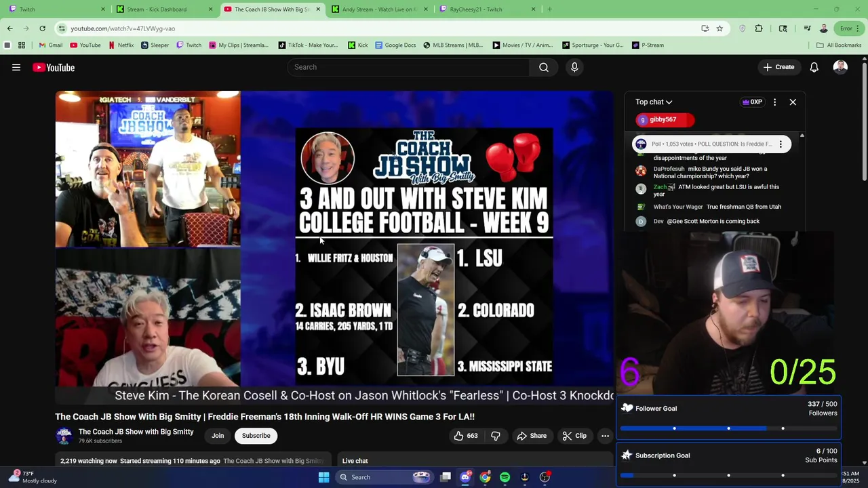Open live chat options three-dot menu
868x488 pixels.
(774, 102)
